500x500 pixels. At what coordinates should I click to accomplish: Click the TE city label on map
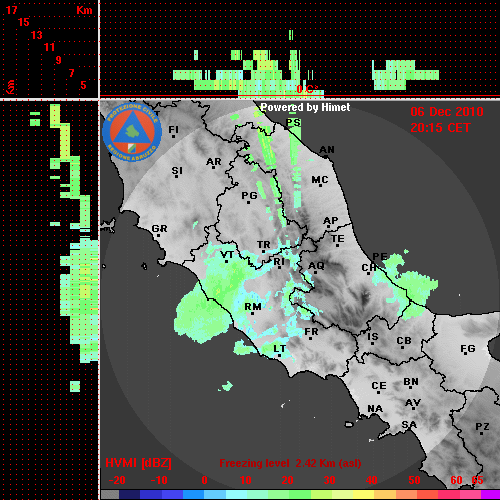[337, 239]
